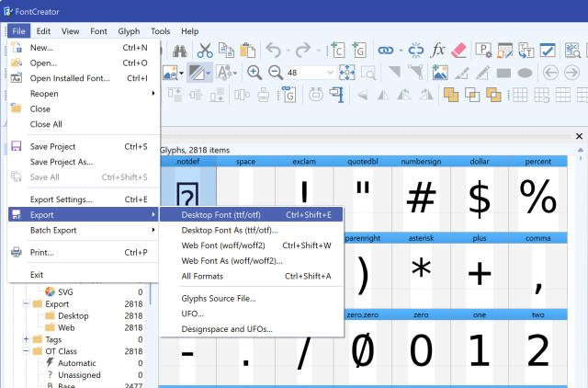Choose UFO... in the Export submenu

point(251,314)
